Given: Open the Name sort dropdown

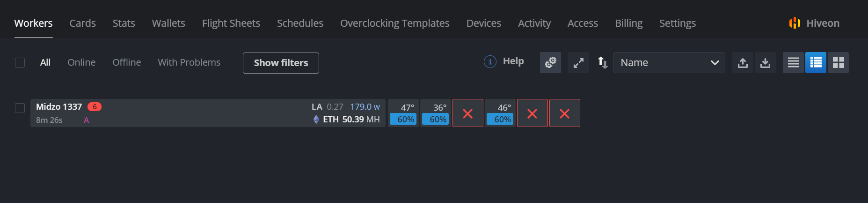Looking at the screenshot, I should 669,62.
